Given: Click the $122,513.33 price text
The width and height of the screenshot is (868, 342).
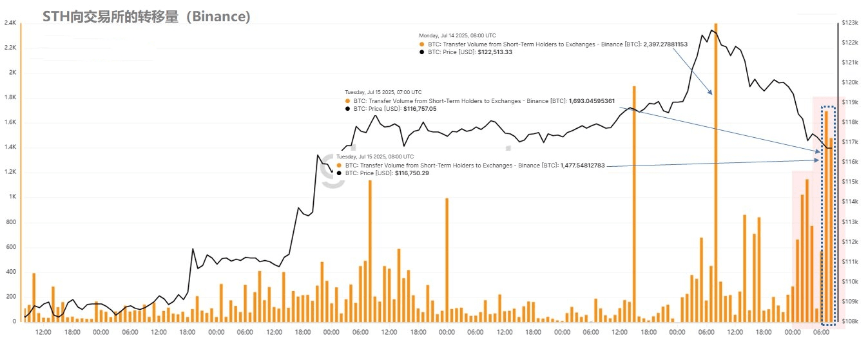Looking at the screenshot, I should [496, 52].
